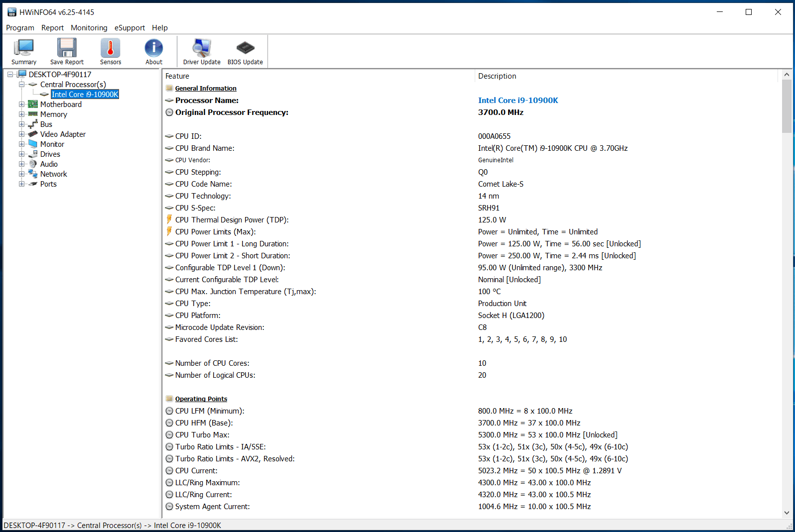Screen dimensions: 795x532
Task: Click the status bar path text
Action: (113, 525)
